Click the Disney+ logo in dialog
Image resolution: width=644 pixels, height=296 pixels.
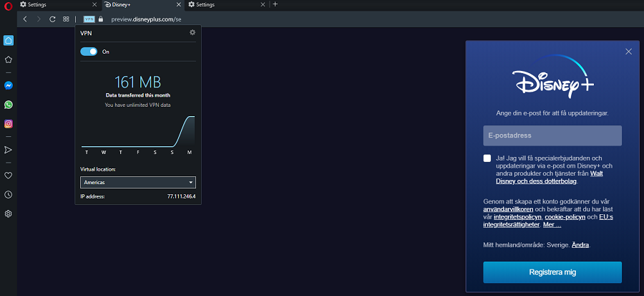pos(553,77)
